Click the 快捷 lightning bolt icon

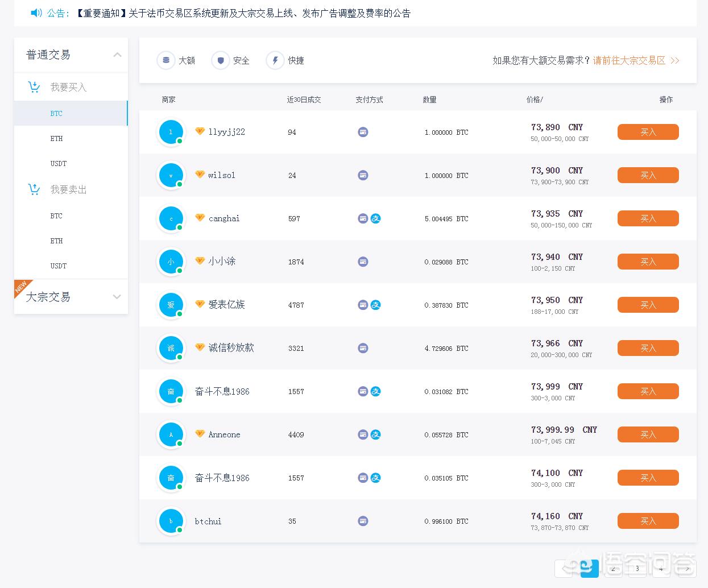pos(275,60)
